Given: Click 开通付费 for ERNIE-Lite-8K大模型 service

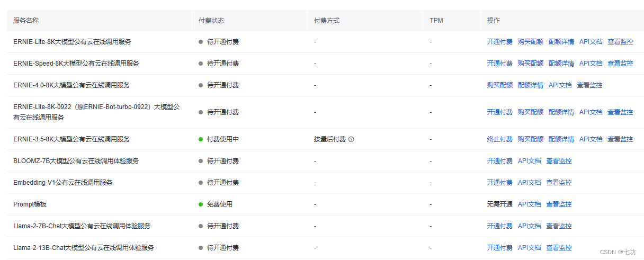Looking at the screenshot, I should tap(500, 42).
